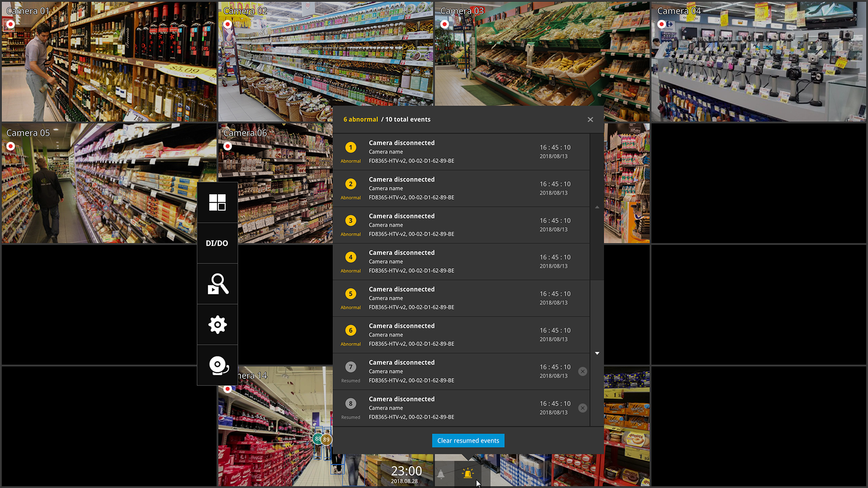The width and height of the screenshot is (868, 488).
Task: Open the view layout grid icon
Action: tap(217, 202)
